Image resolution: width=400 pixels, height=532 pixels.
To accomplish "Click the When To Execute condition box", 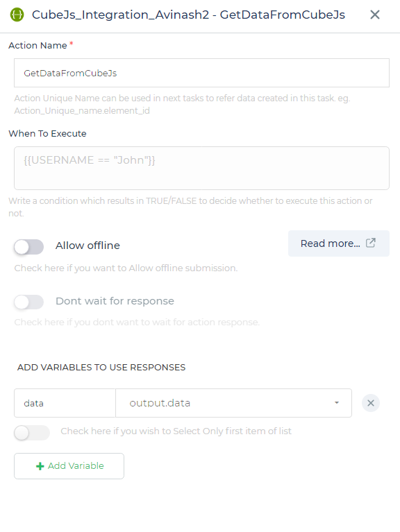I will click(x=201, y=168).
